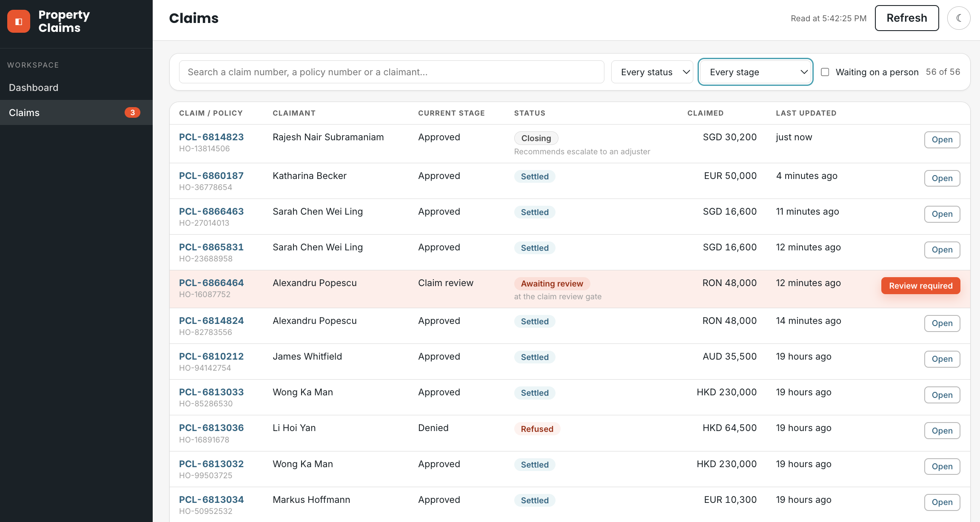The image size is (980, 522).
Task: Click the Closing status badge
Action: tap(536, 138)
